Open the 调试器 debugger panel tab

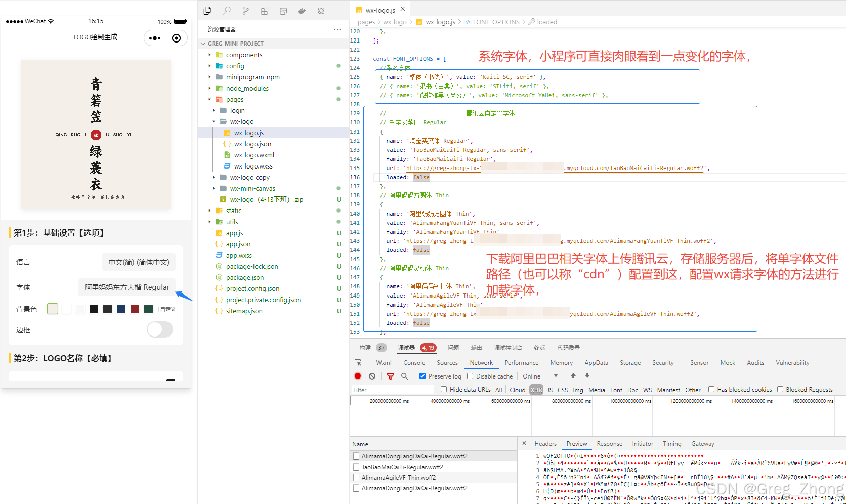tap(406, 348)
